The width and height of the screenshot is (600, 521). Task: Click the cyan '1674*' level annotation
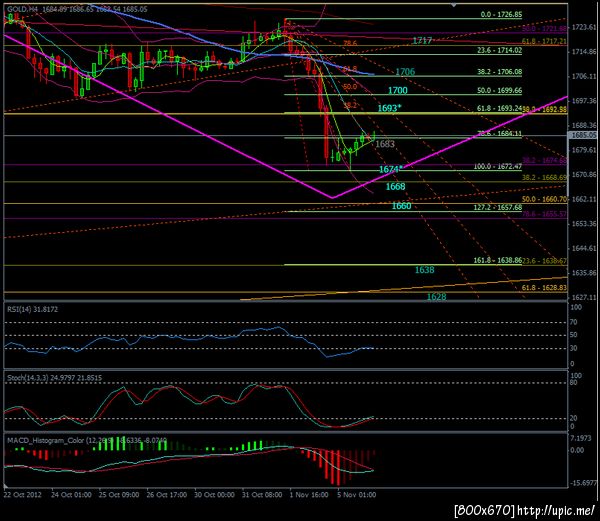pyautogui.click(x=391, y=169)
